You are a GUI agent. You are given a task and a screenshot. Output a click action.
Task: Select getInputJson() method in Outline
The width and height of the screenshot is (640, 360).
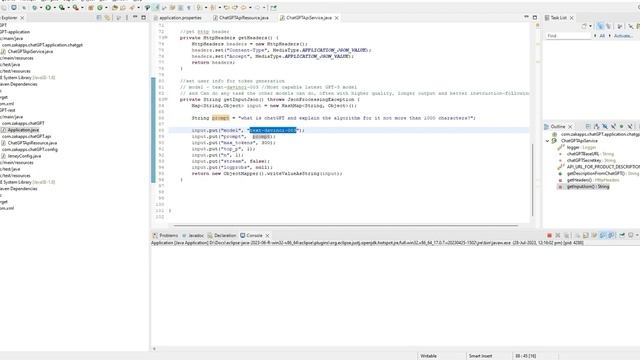(583, 187)
